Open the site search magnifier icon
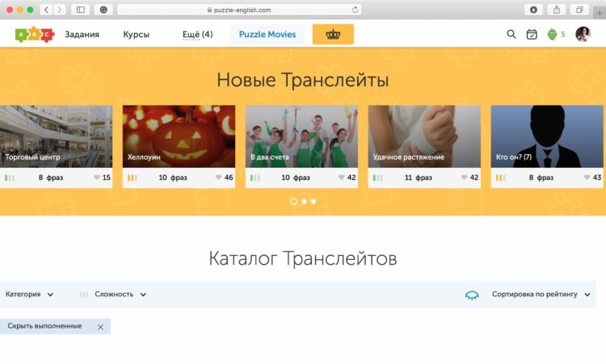The height and width of the screenshot is (364, 606). click(x=511, y=35)
